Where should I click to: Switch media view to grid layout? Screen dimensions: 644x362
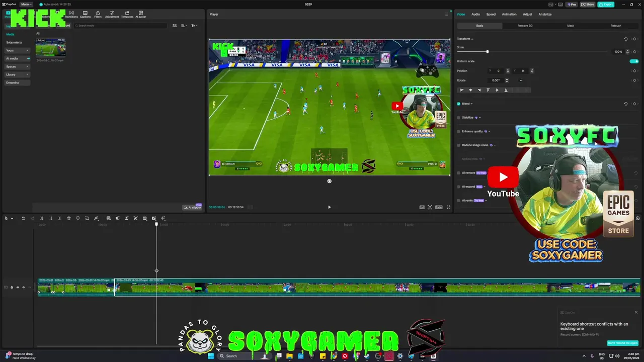coord(175,26)
